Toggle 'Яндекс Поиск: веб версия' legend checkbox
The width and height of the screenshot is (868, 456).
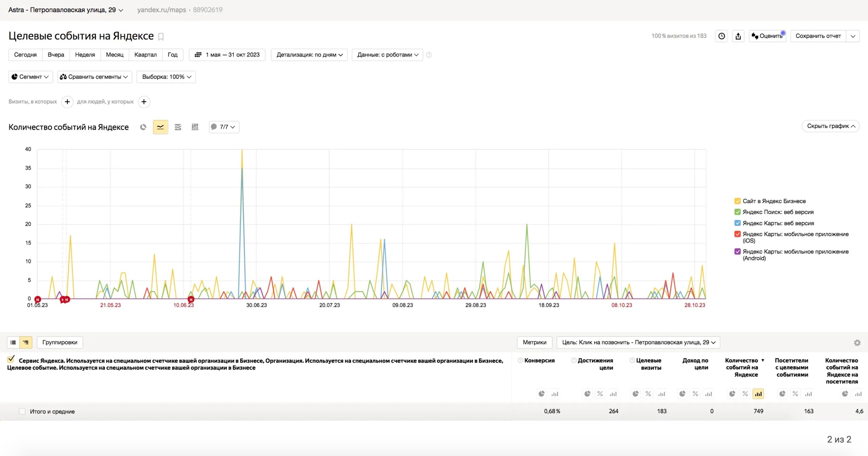pyautogui.click(x=737, y=212)
